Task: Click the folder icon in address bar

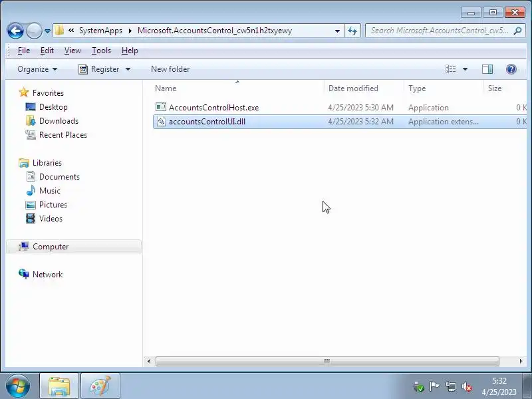Action: pos(59,31)
